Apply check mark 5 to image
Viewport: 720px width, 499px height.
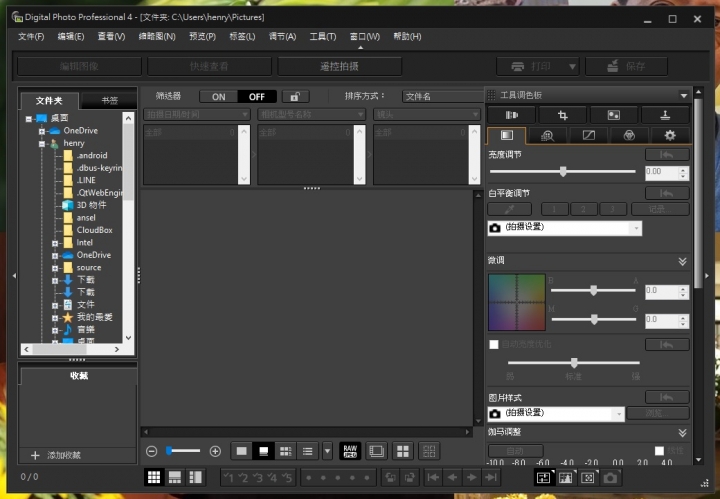[x=287, y=478]
